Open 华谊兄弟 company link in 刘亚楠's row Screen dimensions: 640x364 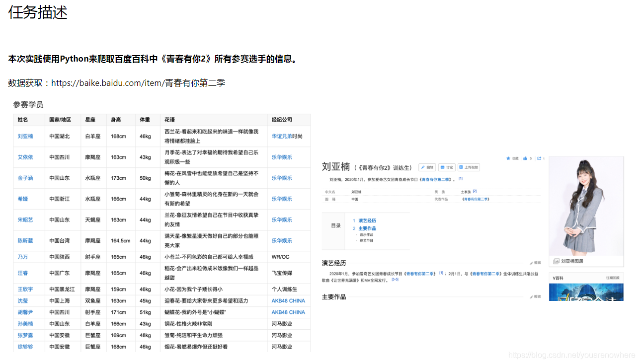point(282,136)
